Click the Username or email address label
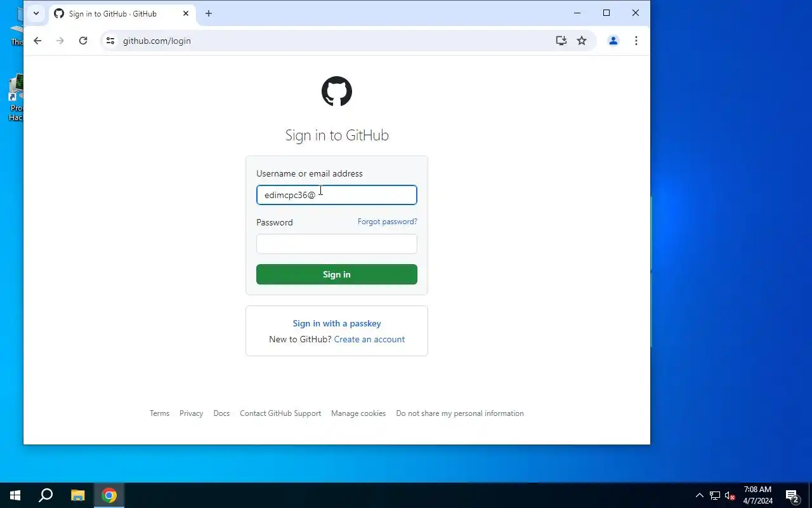812x508 pixels. coord(310,173)
